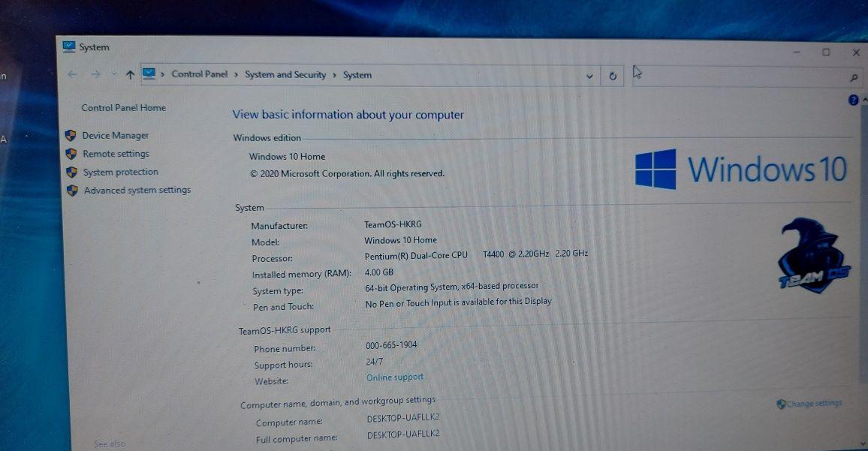This screenshot has width=868, height=451.
Task: Click the copyright 2020 Microsoft Corporation text
Action: (x=347, y=174)
